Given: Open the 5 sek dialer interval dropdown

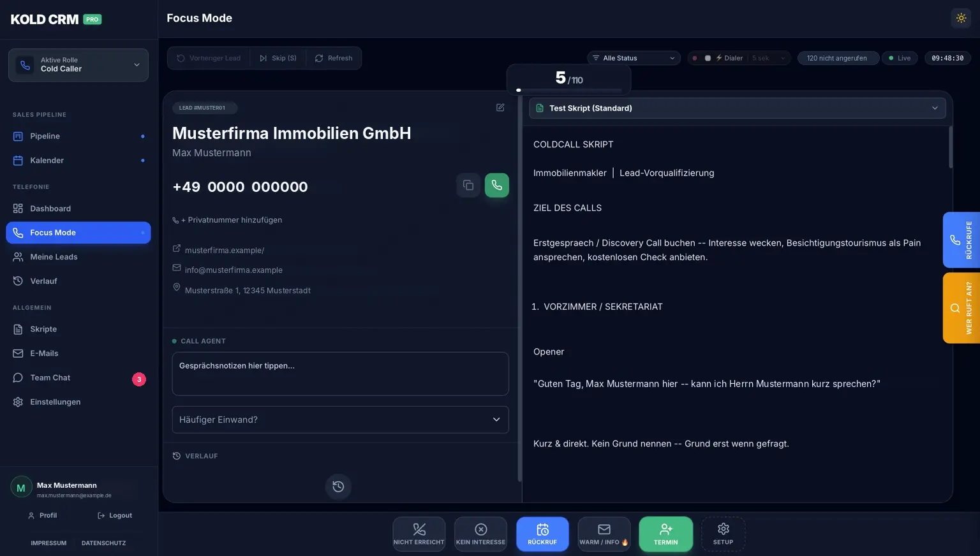Looking at the screenshot, I should [768, 58].
